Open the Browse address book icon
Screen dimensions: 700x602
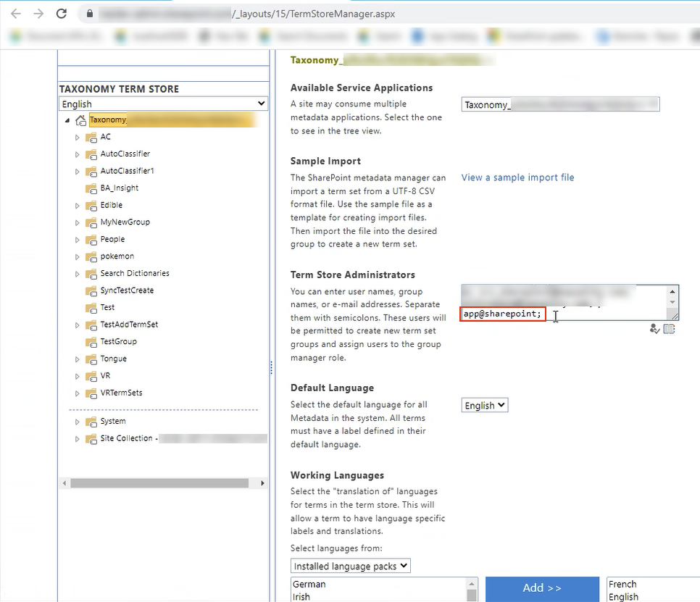669,329
